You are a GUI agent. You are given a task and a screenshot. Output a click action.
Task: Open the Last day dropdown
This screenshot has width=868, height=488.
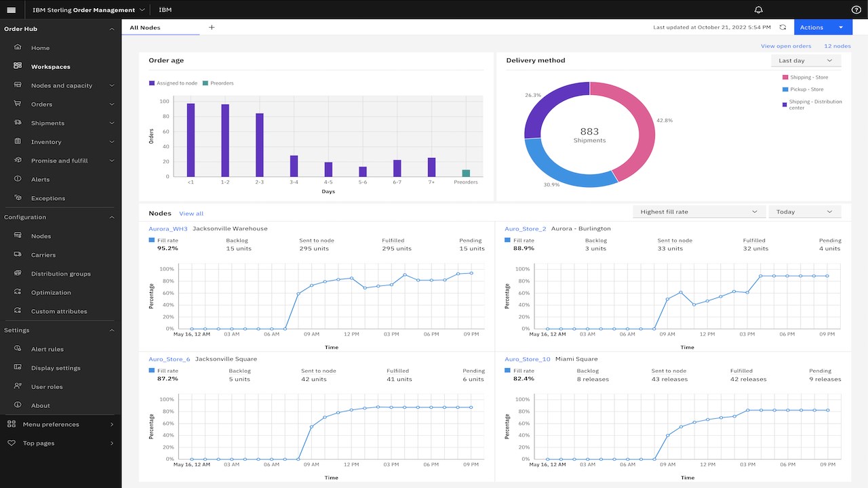click(806, 60)
